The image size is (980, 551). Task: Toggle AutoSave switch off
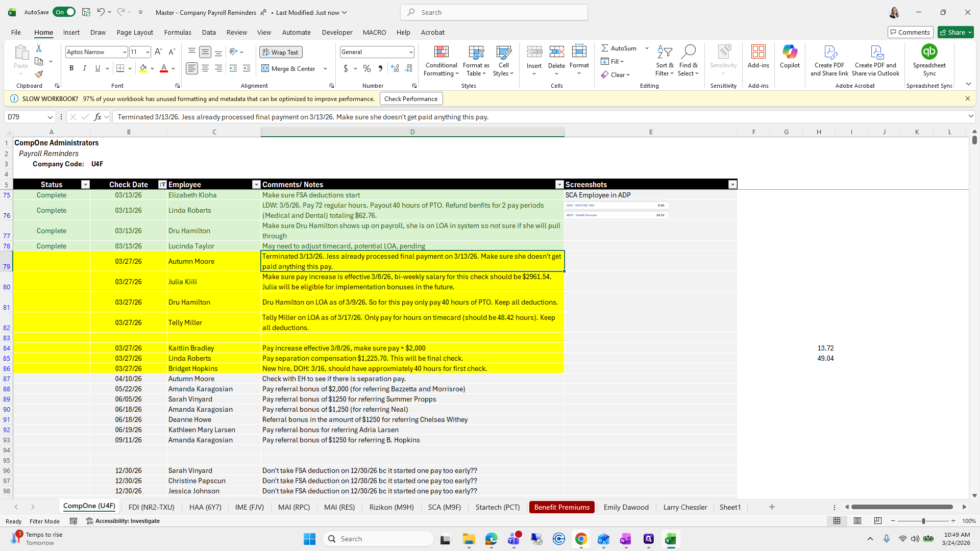pos(64,12)
